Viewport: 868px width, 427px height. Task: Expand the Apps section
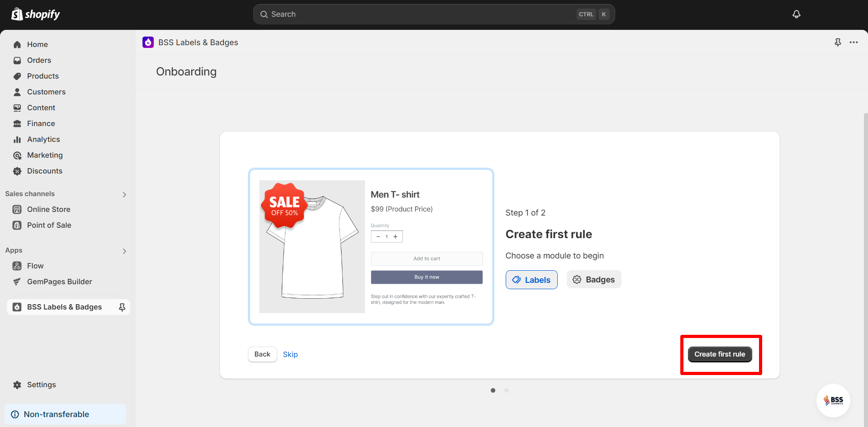pyautogui.click(x=124, y=251)
